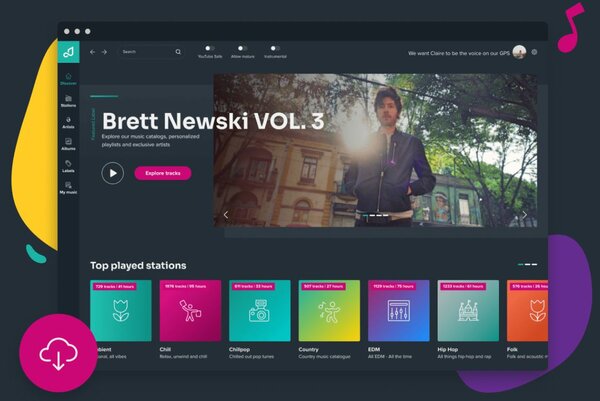Toggle the YouTube Safe switch
Viewport: 600px width, 401px height.
pyautogui.click(x=210, y=47)
